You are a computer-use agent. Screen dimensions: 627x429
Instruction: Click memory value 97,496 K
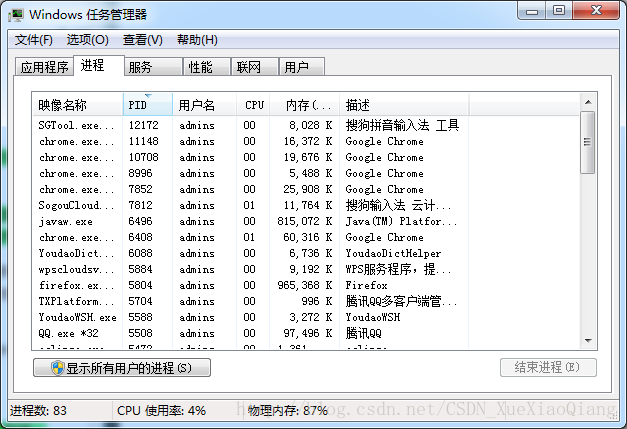(x=308, y=333)
